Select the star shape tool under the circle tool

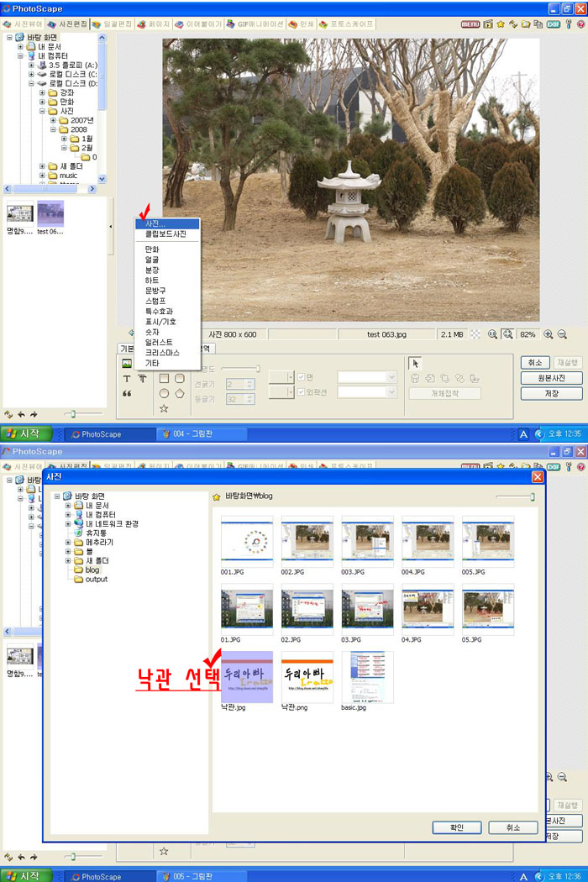164,408
